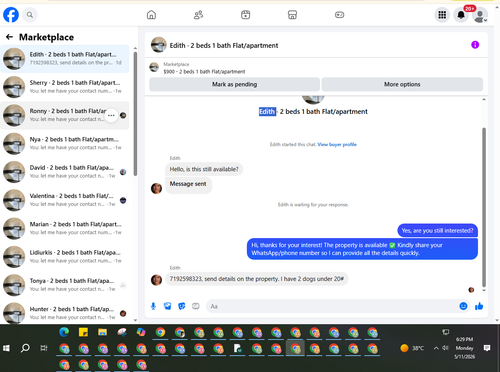Open Nya's conversation in the list
This screenshot has height=372, width=500.
[65, 143]
